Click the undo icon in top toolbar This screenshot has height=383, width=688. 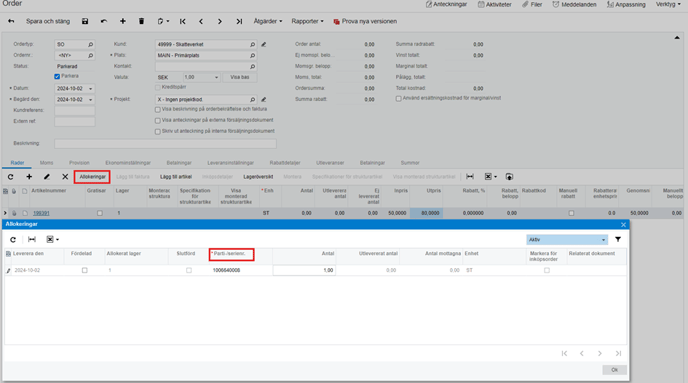[x=104, y=21]
